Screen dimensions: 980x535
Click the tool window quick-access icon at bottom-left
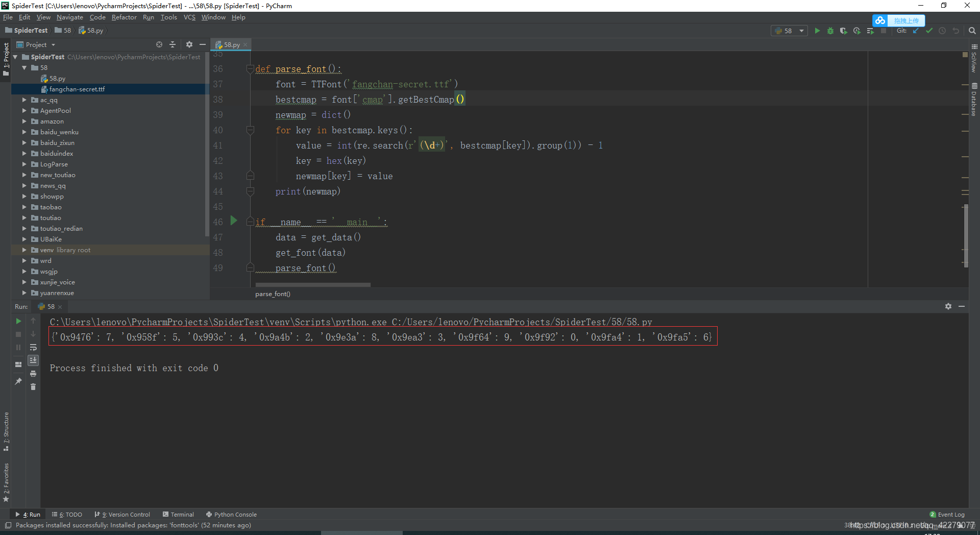8,525
